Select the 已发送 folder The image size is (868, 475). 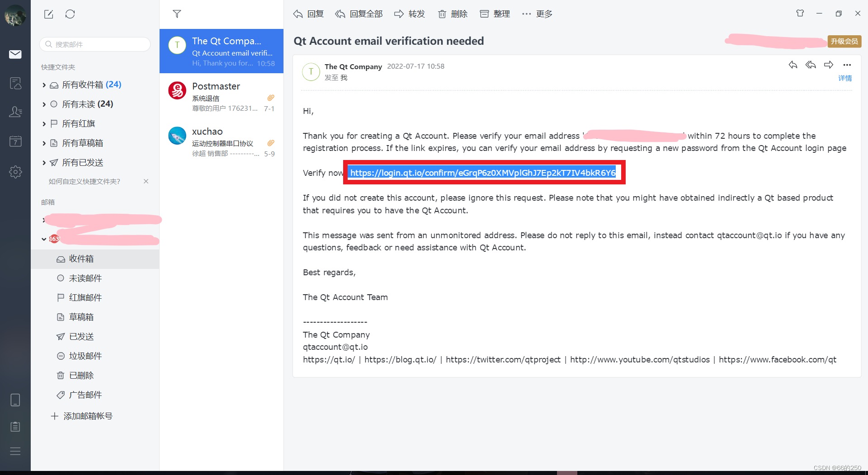pos(95,337)
